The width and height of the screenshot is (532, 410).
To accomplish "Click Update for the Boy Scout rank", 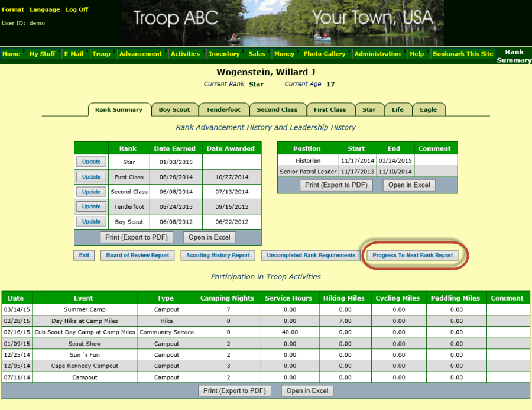I will 91,221.
